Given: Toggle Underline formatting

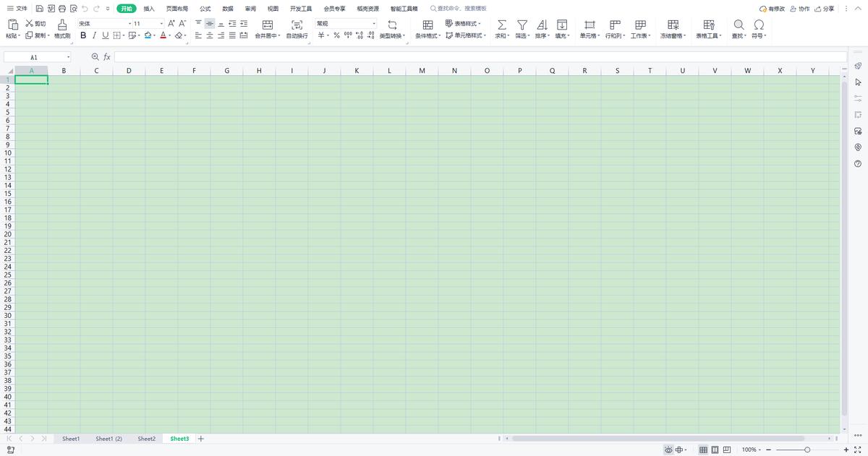Looking at the screenshot, I should pos(106,35).
